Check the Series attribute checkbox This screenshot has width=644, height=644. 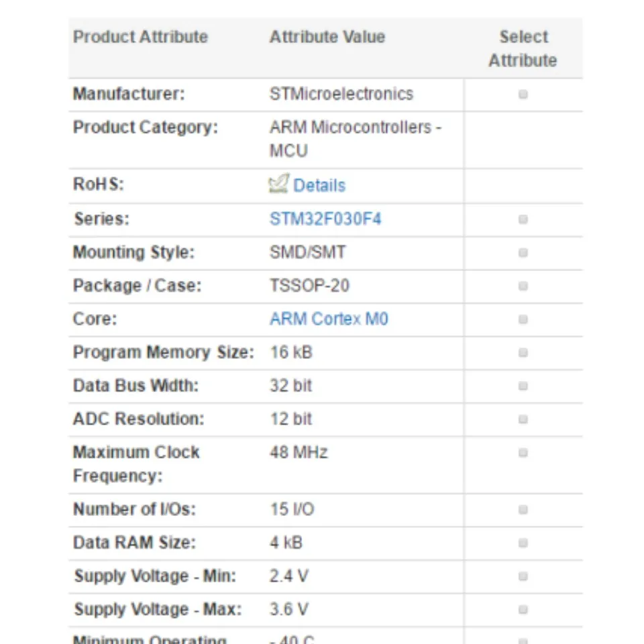coord(525,217)
